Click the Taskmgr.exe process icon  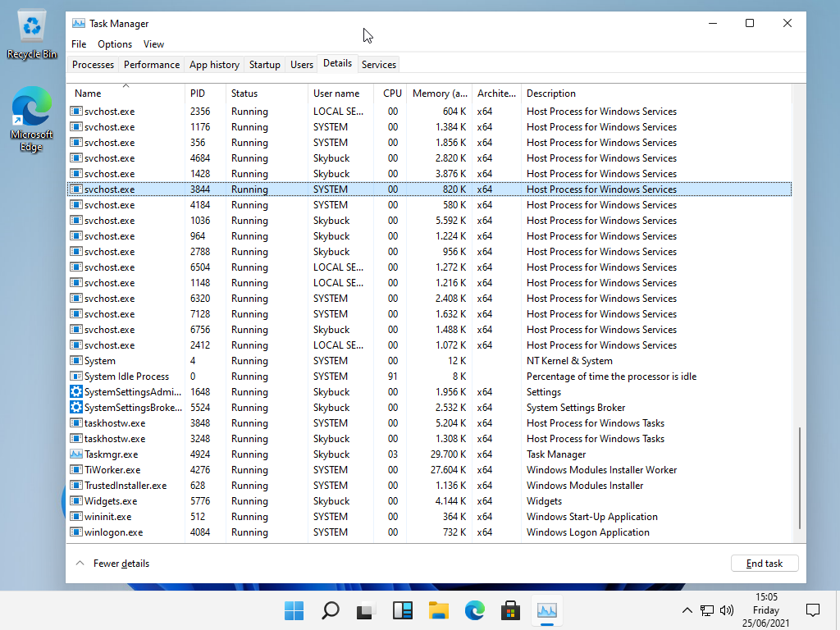tap(76, 454)
